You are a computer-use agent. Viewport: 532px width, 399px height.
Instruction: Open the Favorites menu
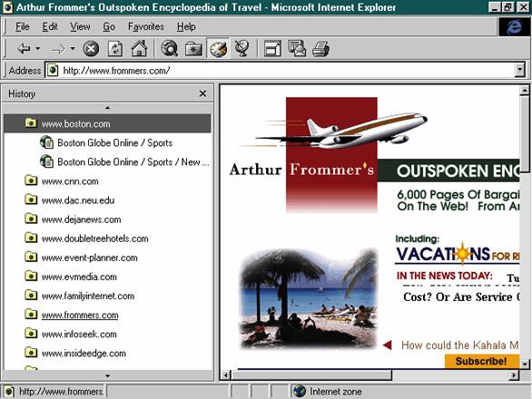(x=146, y=26)
